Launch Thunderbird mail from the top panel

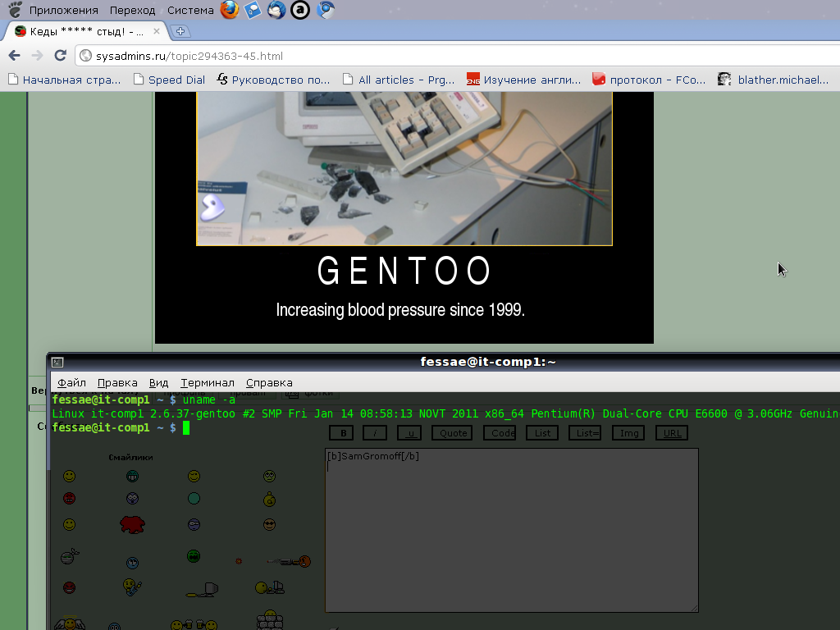pos(276,10)
